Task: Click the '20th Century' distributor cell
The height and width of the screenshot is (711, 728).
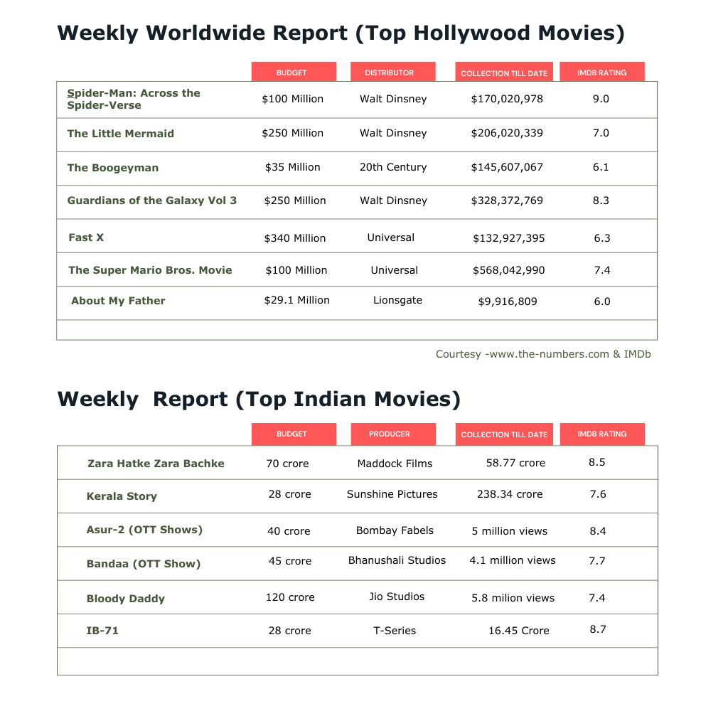Action: tap(393, 167)
